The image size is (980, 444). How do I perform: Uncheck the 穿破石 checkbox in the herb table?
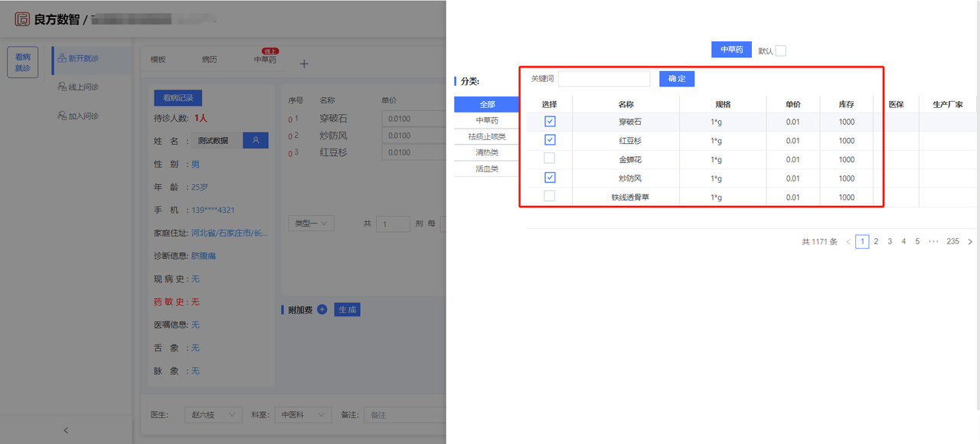click(550, 121)
